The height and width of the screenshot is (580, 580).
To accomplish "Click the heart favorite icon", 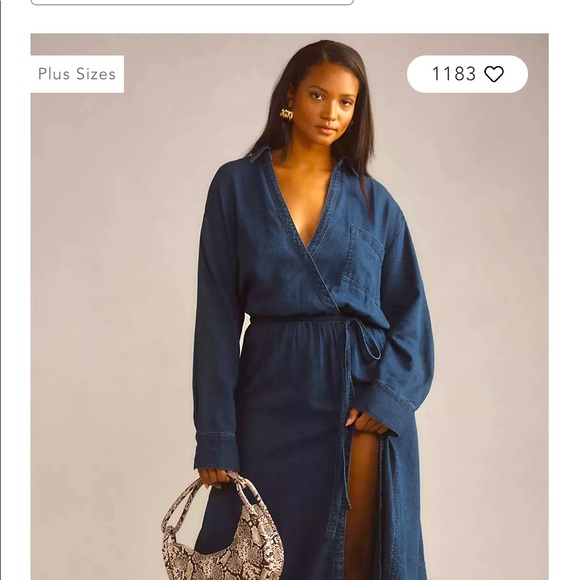I will pyautogui.click(x=494, y=74).
